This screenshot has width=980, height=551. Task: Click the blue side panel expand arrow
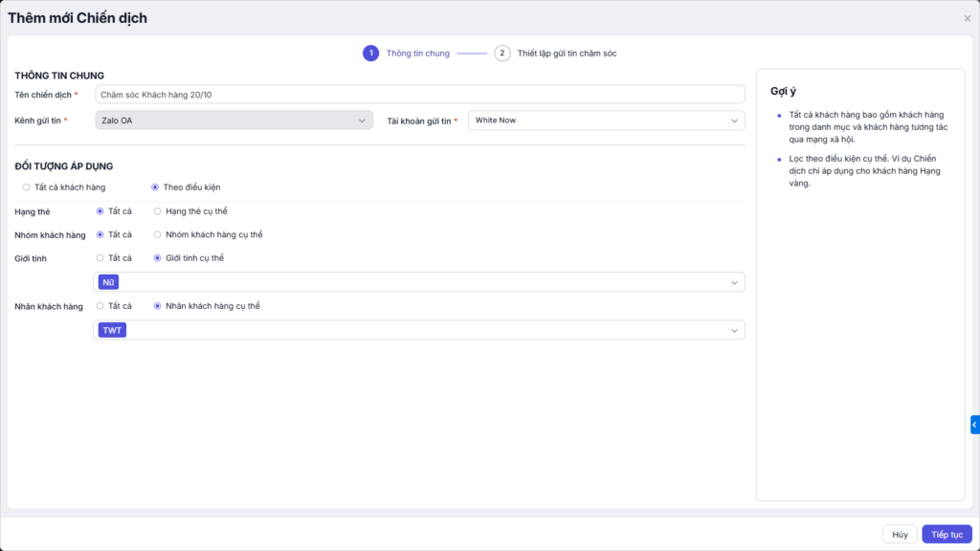coord(974,425)
